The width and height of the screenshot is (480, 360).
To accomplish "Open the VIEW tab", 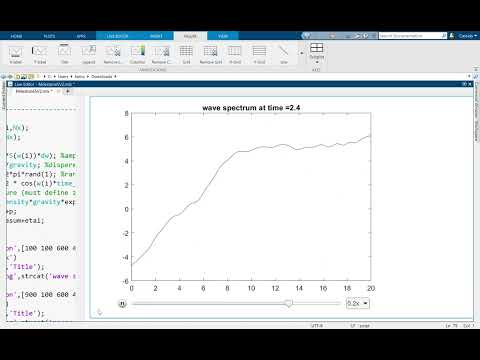I will 223,36.
